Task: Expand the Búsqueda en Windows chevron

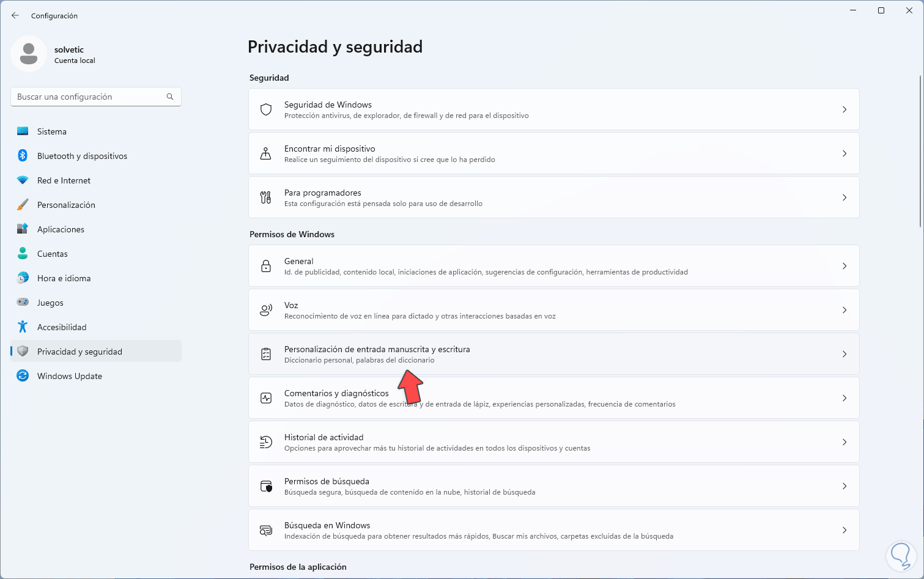Action: pyautogui.click(x=845, y=530)
